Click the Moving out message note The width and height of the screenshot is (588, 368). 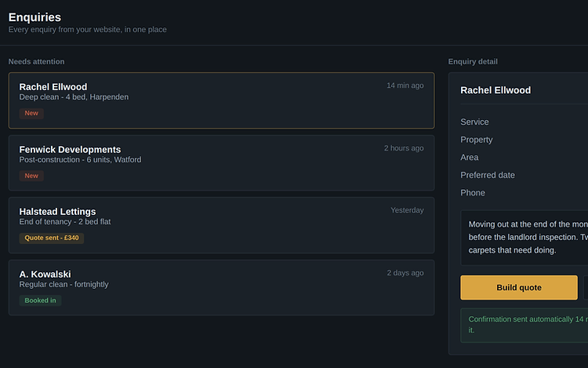click(x=524, y=238)
